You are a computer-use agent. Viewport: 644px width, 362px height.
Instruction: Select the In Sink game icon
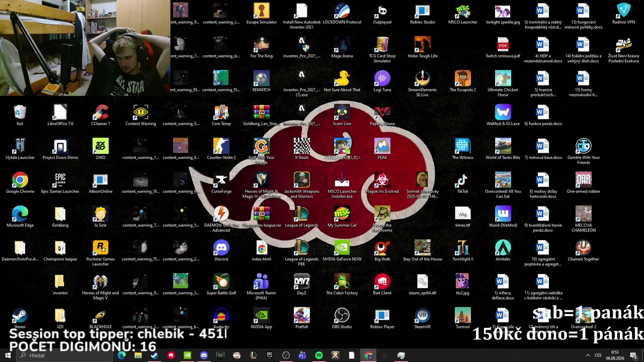pos(100,214)
